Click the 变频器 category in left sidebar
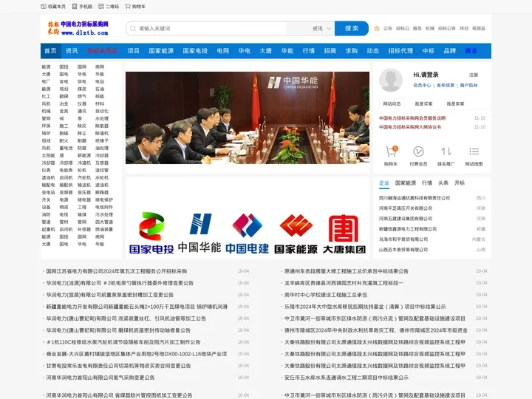 pyautogui.click(x=66, y=192)
